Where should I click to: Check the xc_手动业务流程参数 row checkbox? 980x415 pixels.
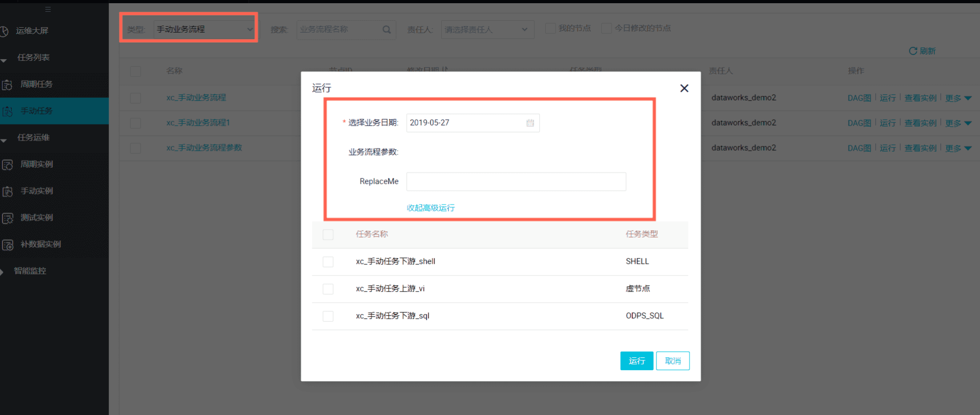(x=136, y=148)
